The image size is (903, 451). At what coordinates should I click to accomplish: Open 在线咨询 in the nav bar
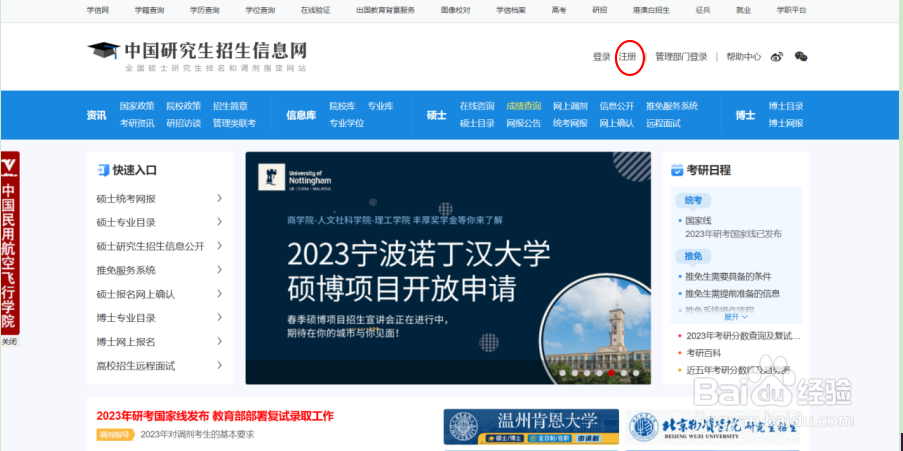pos(477,106)
